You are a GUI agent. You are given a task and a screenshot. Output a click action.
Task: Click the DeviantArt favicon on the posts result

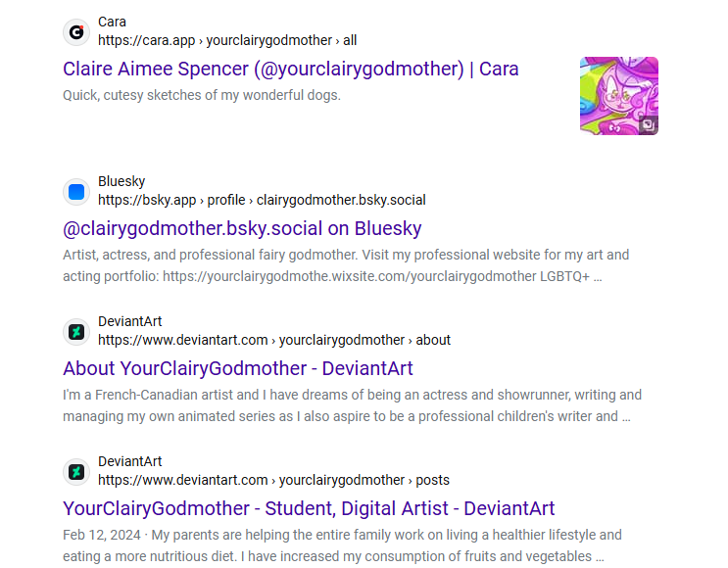[x=76, y=472]
